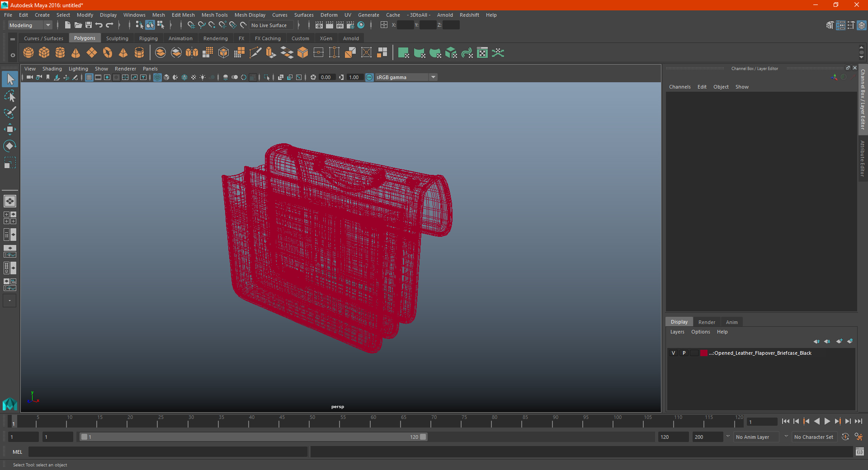The width and height of the screenshot is (868, 470).
Task: Open the viewport Shading menu
Action: coord(52,69)
